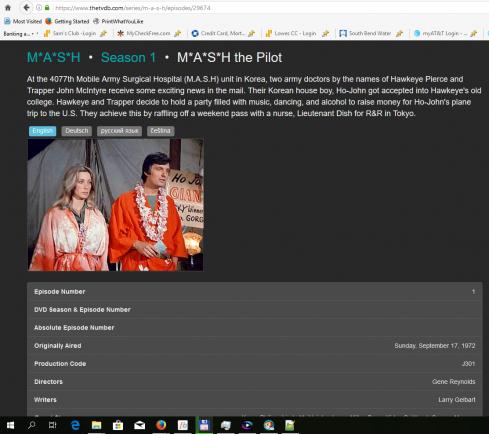Screen dimensions: 489x434
Task: Open the taskbar search magnifier
Action: (x=32, y=425)
